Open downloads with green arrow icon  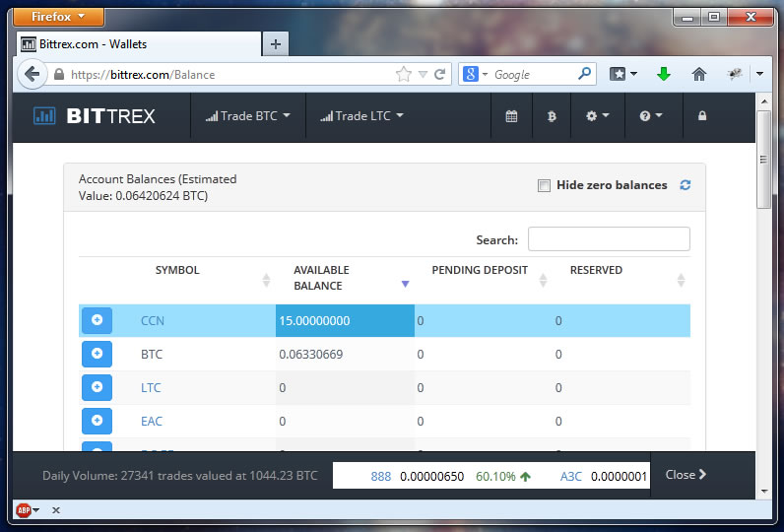pyautogui.click(x=663, y=74)
